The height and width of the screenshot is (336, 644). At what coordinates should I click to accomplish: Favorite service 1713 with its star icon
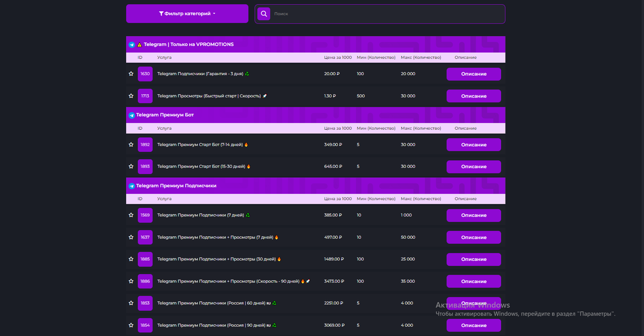click(131, 96)
